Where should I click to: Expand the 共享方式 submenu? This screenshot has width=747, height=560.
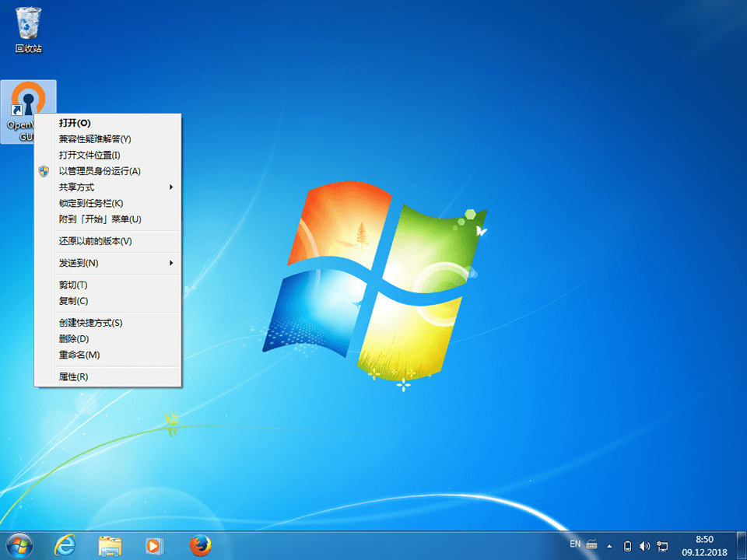tap(108, 187)
